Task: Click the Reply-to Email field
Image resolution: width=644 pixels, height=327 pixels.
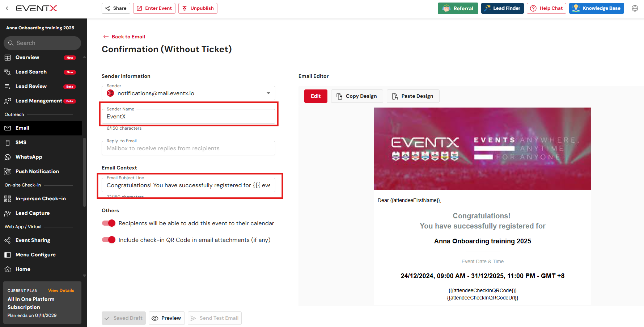Action: point(188,148)
